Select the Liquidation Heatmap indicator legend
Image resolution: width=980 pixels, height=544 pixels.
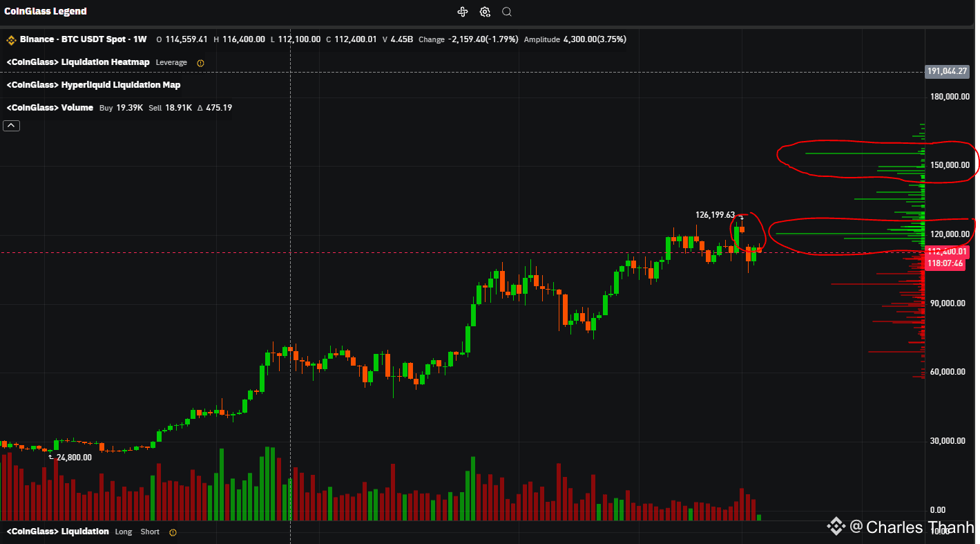point(78,62)
